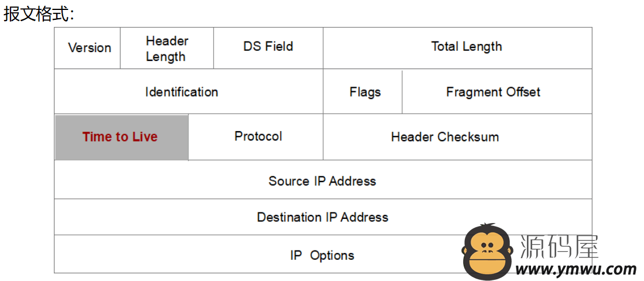Viewport: 644px width, 281px height.
Task: Select the Header Length cell
Action: [x=167, y=47]
